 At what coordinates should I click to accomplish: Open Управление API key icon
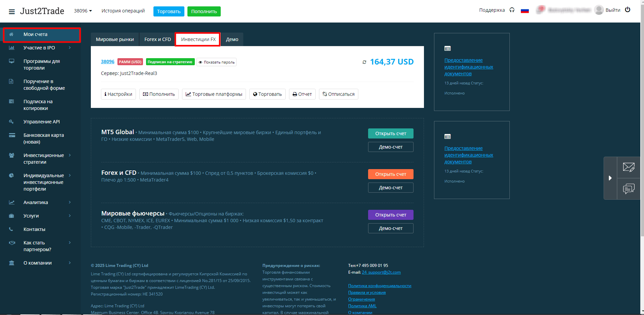coord(11,122)
